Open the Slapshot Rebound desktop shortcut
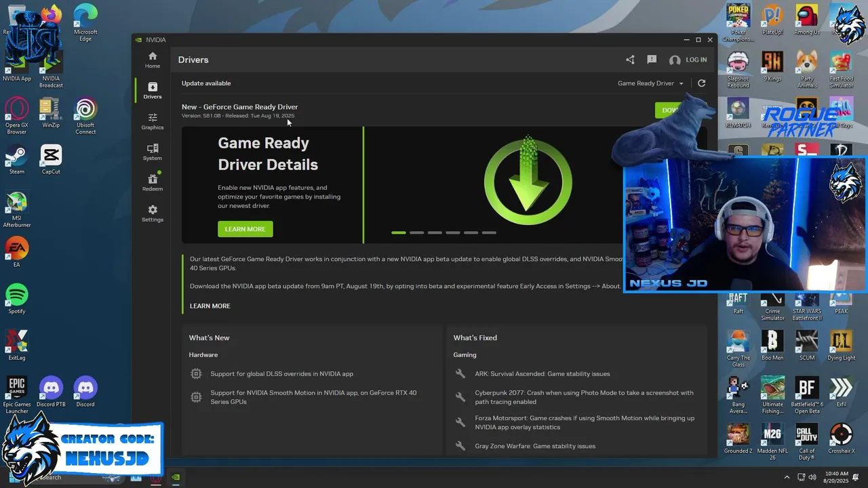 [738, 70]
